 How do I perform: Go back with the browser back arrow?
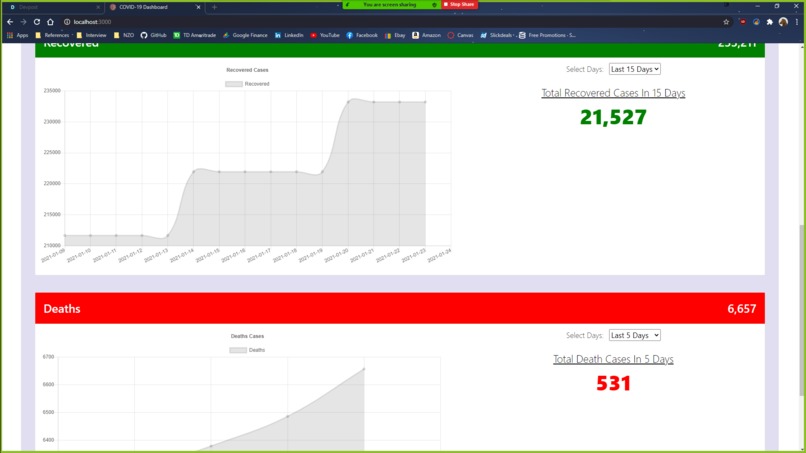point(10,22)
